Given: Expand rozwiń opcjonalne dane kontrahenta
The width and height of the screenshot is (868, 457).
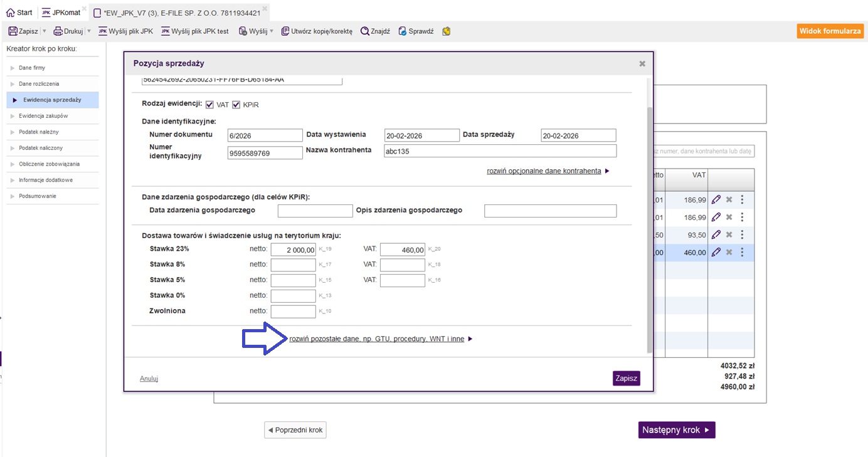Looking at the screenshot, I should tap(544, 171).
